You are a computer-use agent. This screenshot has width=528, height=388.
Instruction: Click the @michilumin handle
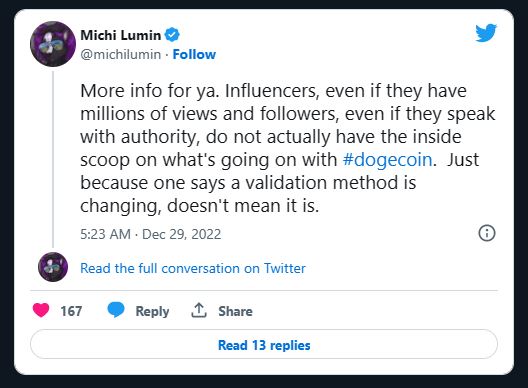(x=121, y=54)
